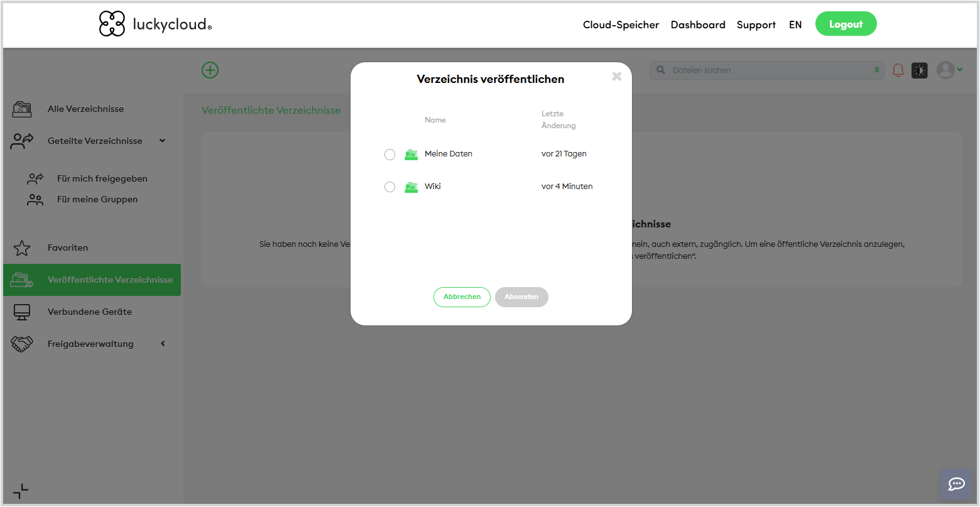Click the Geteilte Verzeichnisse share icon
The height and width of the screenshot is (507, 980).
22,141
